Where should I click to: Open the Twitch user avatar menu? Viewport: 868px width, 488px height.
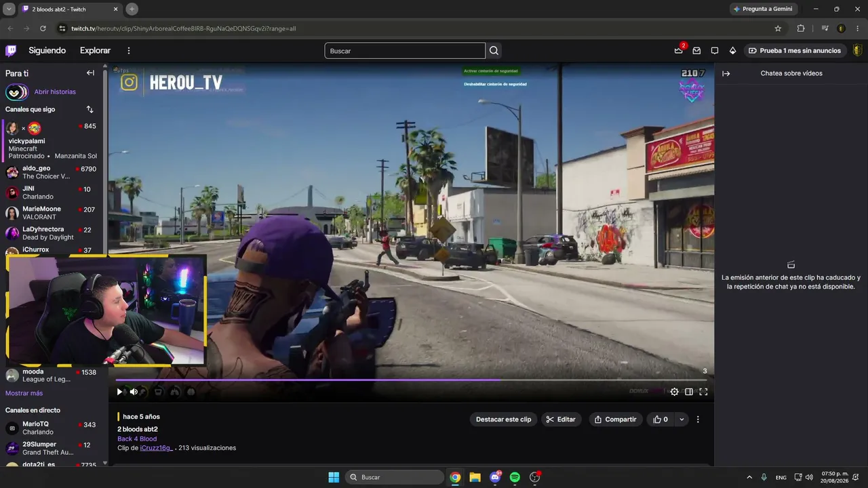pos(857,51)
